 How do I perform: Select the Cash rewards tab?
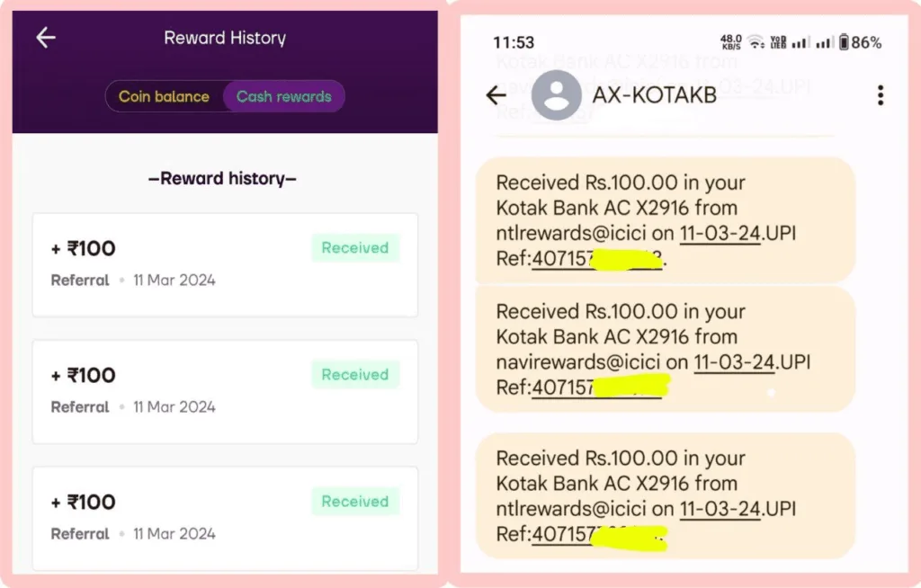283,96
